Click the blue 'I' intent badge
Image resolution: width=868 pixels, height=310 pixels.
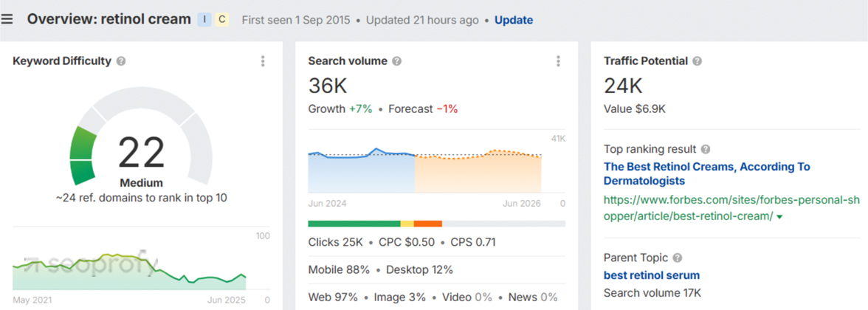(205, 19)
